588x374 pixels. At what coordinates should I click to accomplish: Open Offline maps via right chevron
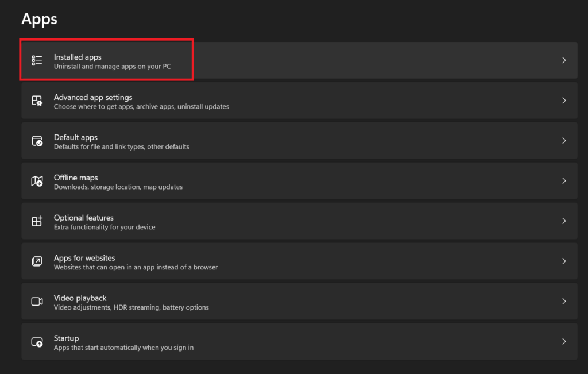tap(564, 181)
